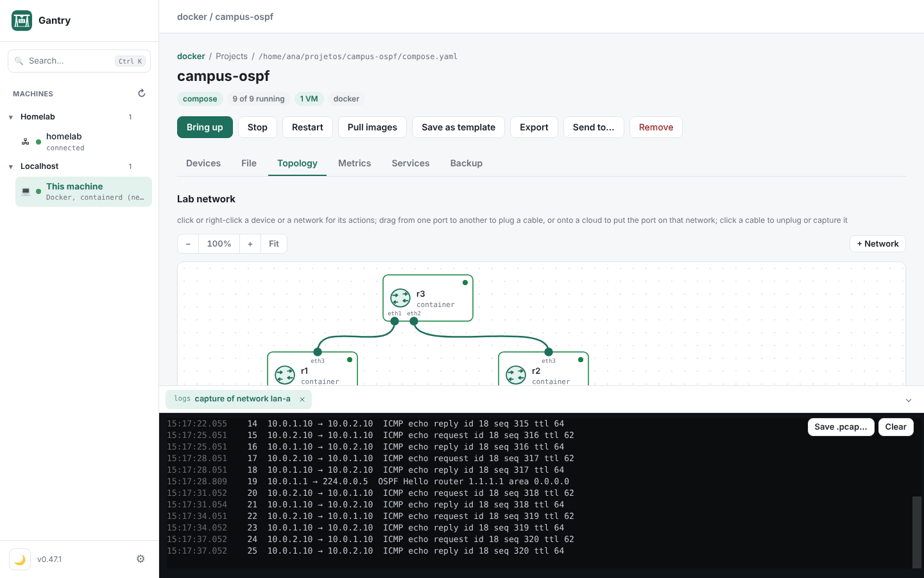This screenshot has width=924, height=578.
Task: Collapse the Localhost group
Action: pyautogui.click(x=11, y=166)
